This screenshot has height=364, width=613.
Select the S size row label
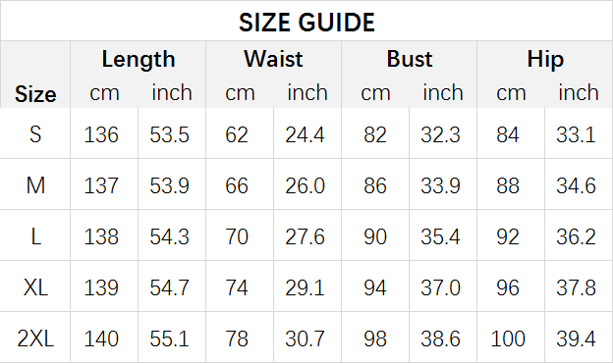point(35,134)
